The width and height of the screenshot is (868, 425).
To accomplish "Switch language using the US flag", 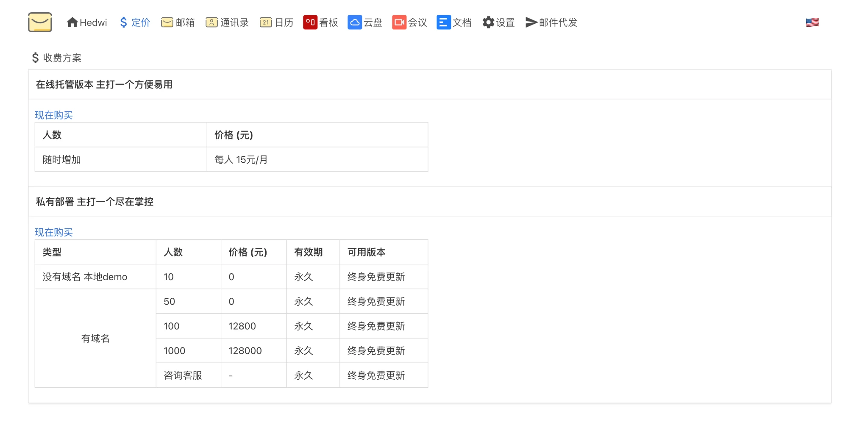I will click(x=812, y=22).
